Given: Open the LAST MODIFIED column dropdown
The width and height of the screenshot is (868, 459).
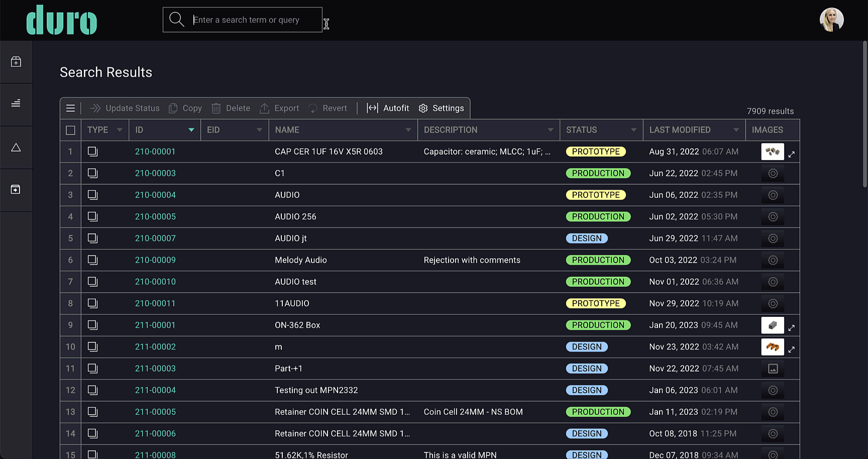Looking at the screenshot, I should tap(736, 130).
